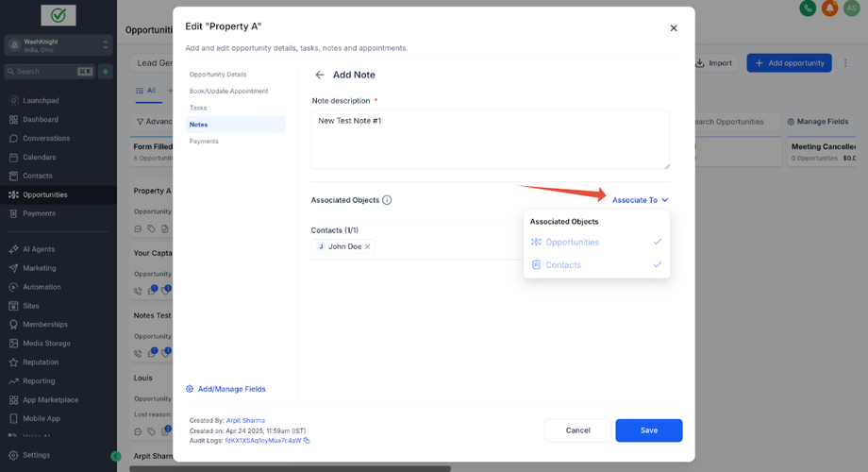Save the note

pyautogui.click(x=648, y=430)
